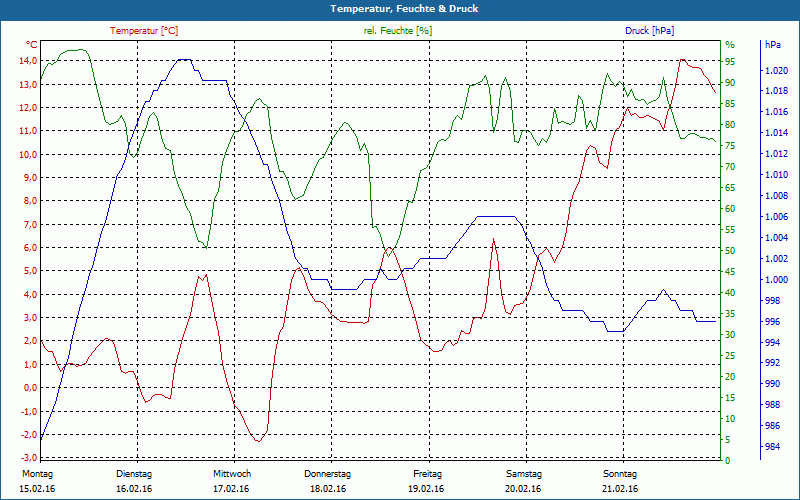Click the 'Sonntag' day label
800x500 pixels.
pyautogui.click(x=620, y=474)
